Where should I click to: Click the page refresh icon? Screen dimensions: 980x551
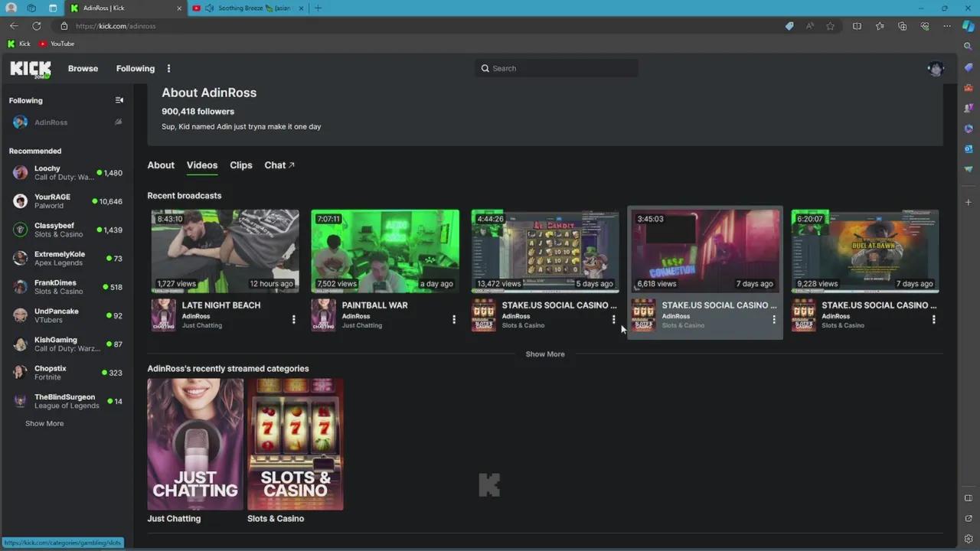[x=36, y=25]
